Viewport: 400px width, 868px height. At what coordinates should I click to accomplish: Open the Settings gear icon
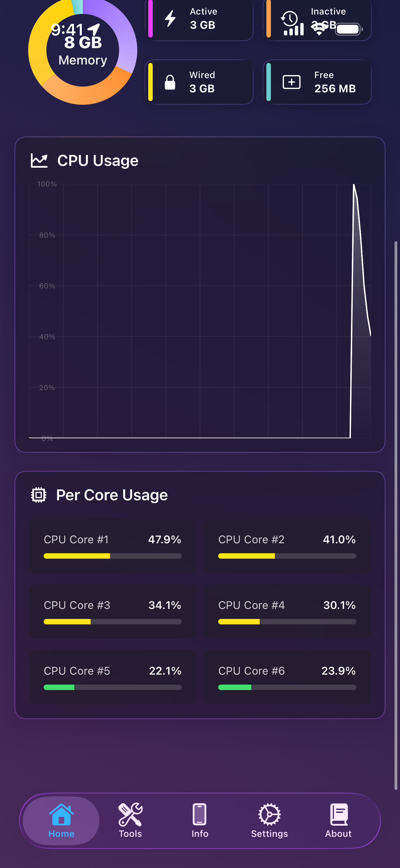point(269,814)
